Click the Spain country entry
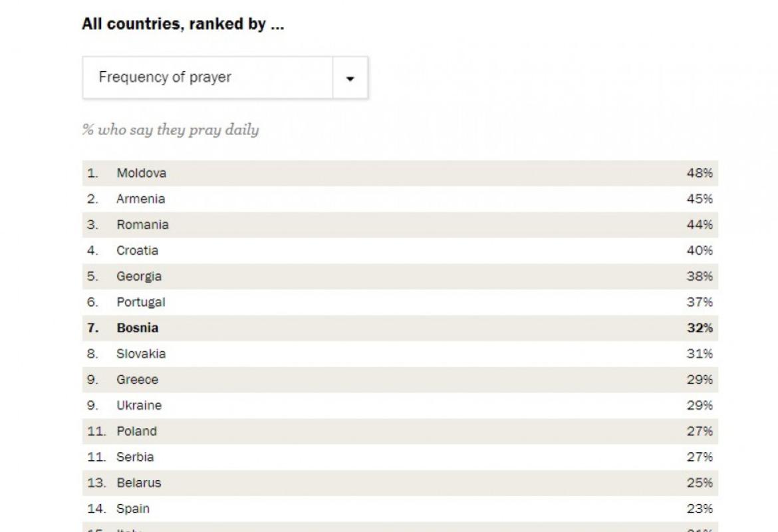This screenshot has height=532, width=778. tap(133, 509)
